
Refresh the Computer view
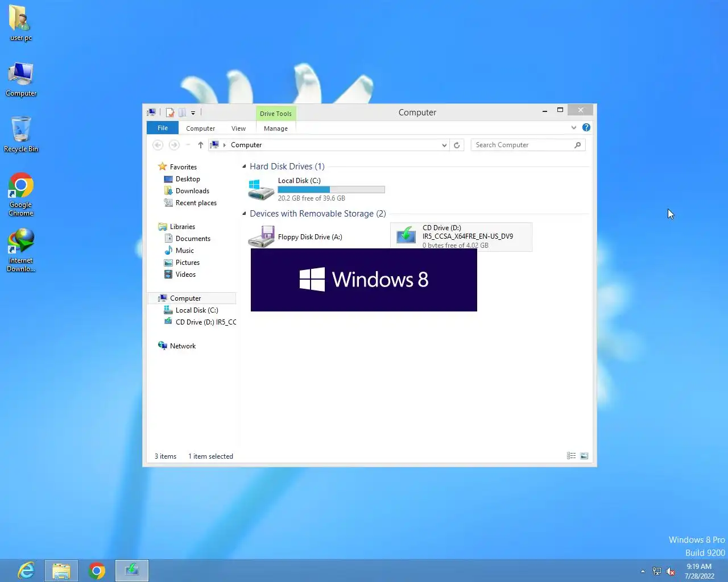tap(457, 145)
